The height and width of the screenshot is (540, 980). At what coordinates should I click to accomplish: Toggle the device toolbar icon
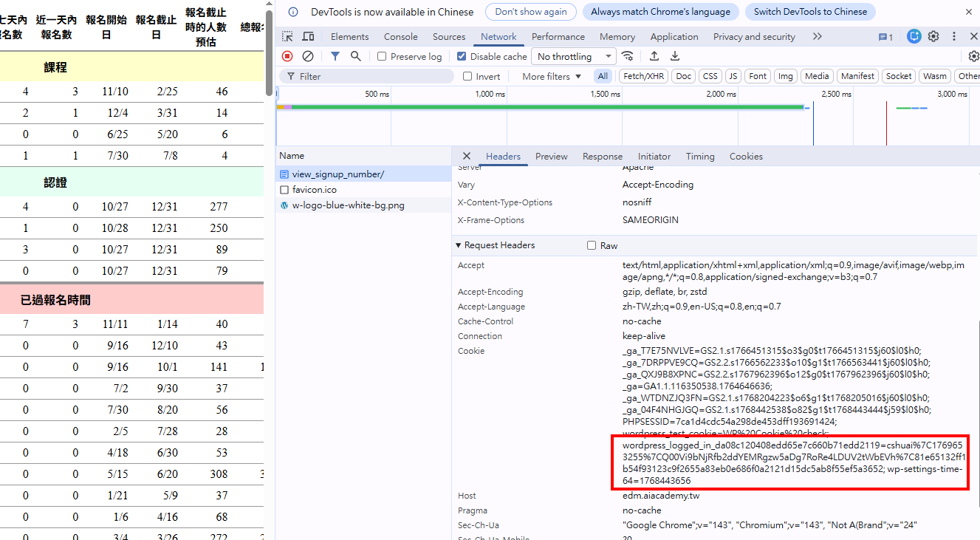(x=308, y=36)
